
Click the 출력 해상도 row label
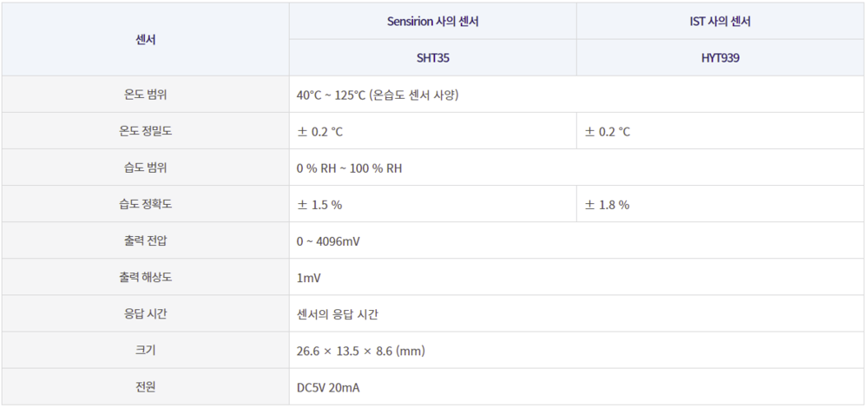[145, 278]
